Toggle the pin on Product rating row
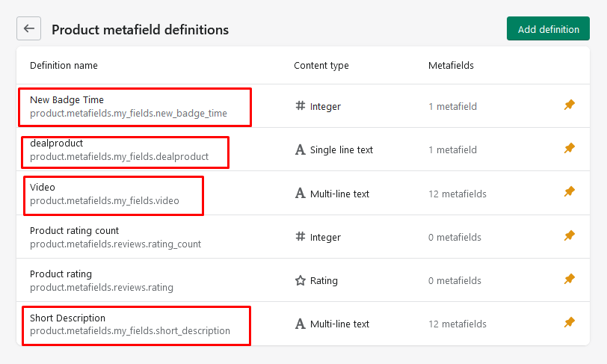 click(569, 280)
